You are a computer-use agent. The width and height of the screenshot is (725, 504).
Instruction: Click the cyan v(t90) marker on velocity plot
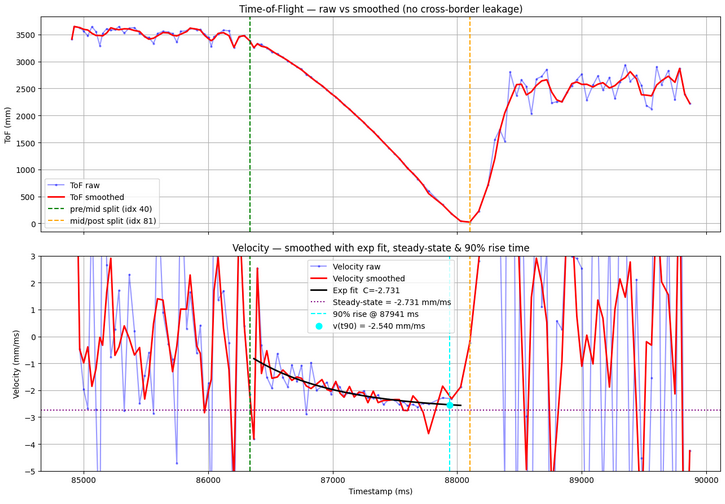coord(450,404)
